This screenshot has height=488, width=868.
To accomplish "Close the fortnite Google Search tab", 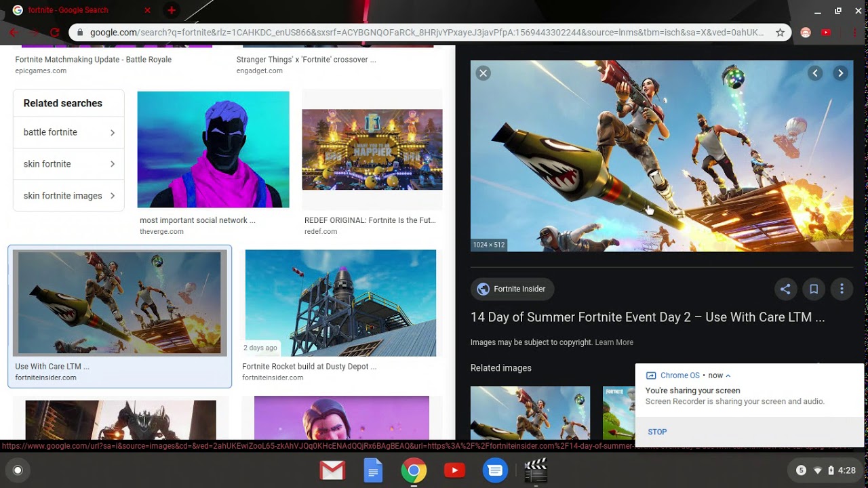I will pos(148,10).
